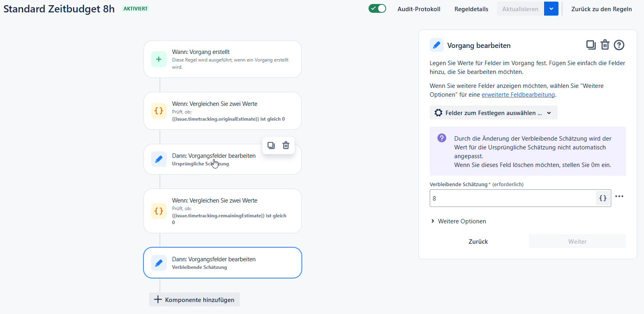Select the Dann: Vorgangsfelder bearbeiten Verbleibende Schätzung card
644x314 pixels.
(223, 263)
